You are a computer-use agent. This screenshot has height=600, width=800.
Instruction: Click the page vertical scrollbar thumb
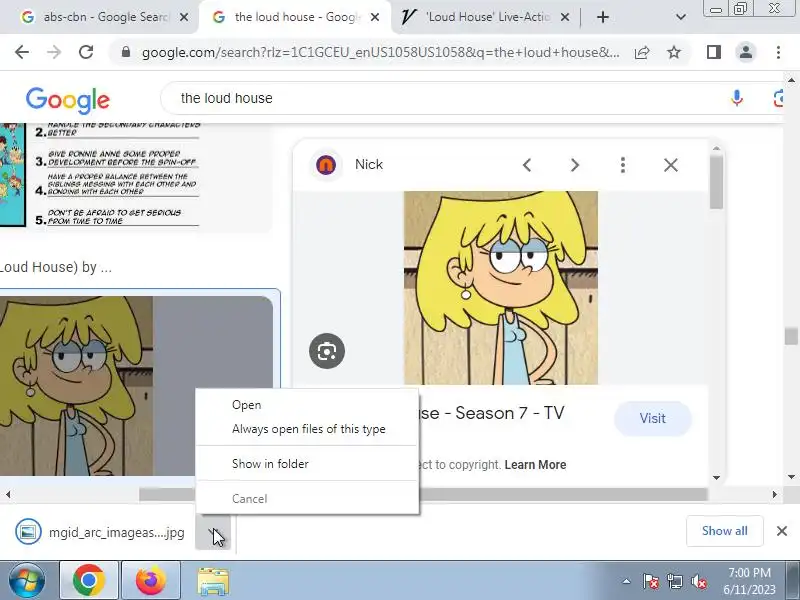791,336
